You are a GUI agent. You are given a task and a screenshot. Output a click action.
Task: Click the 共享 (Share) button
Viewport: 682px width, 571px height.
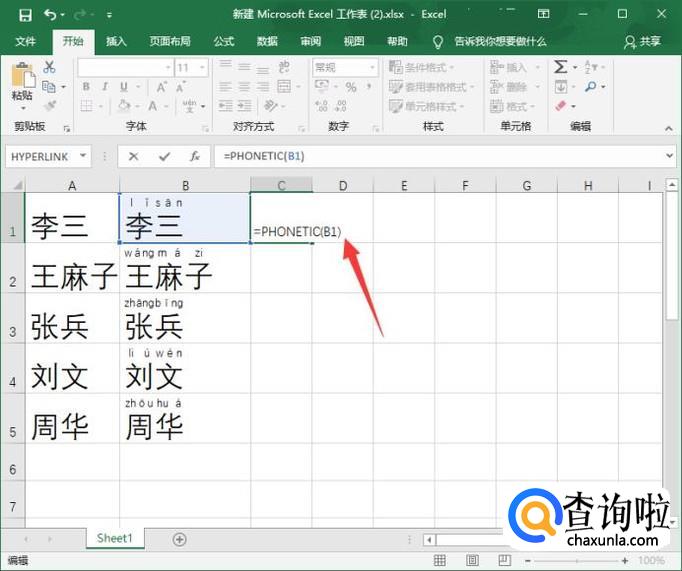[642, 41]
